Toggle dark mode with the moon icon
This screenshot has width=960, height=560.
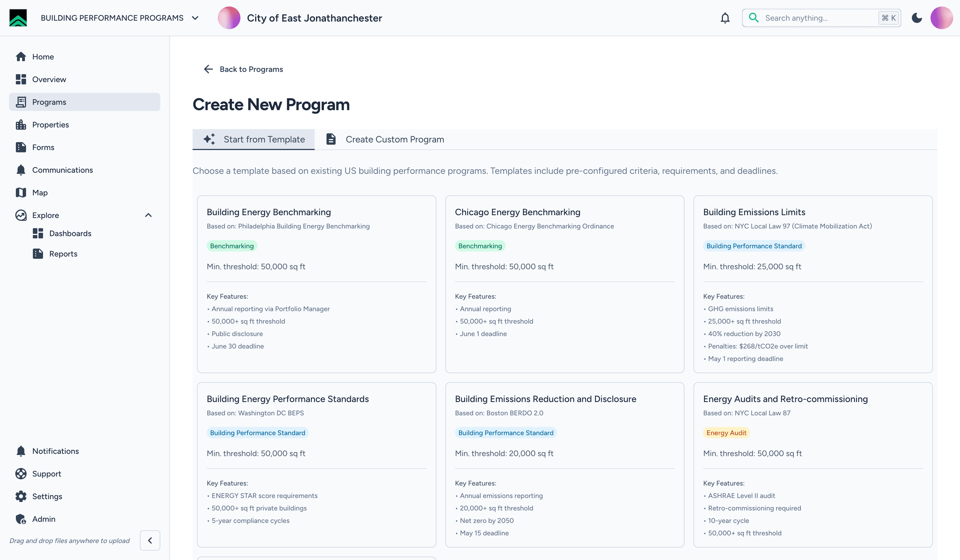tap(917, 18)
